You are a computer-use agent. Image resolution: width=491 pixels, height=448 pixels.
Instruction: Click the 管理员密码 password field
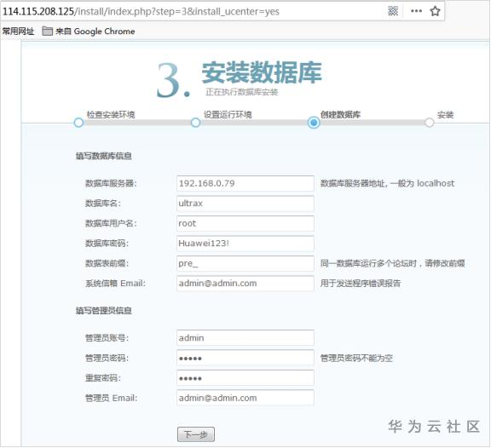[x=245, y=358]
